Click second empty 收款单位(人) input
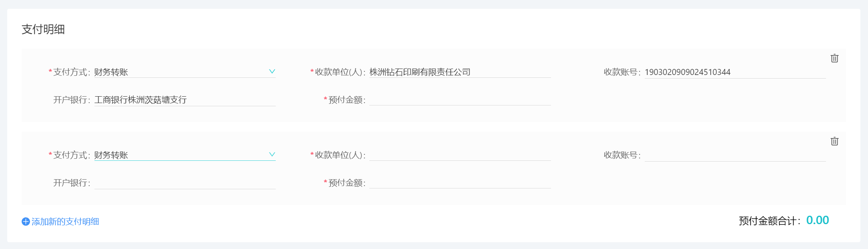Viewport: 868px width, 249px height. click(460, 155)
